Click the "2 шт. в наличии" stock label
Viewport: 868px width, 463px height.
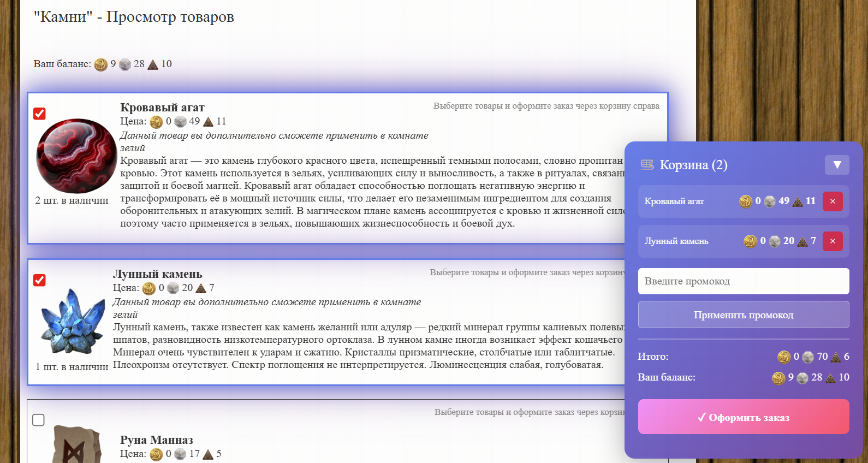pyautogui.click(x=72, y=200)
